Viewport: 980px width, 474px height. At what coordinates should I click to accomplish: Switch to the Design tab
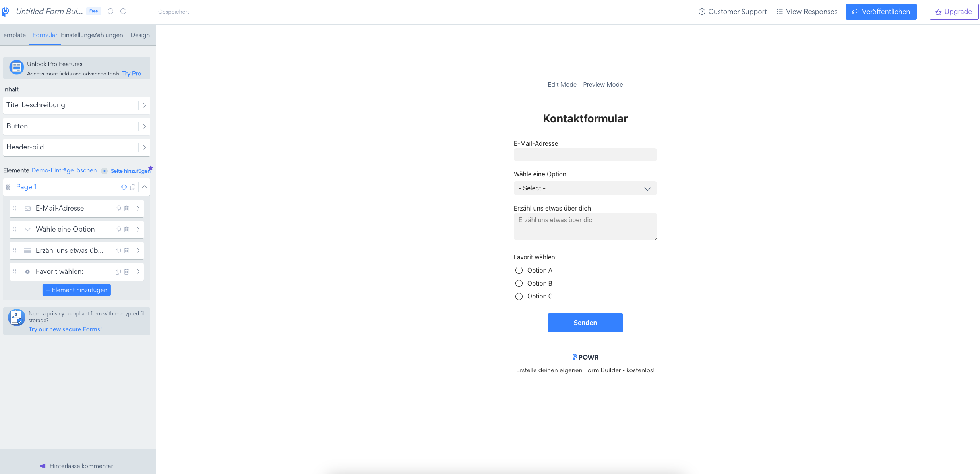[140, 35]
